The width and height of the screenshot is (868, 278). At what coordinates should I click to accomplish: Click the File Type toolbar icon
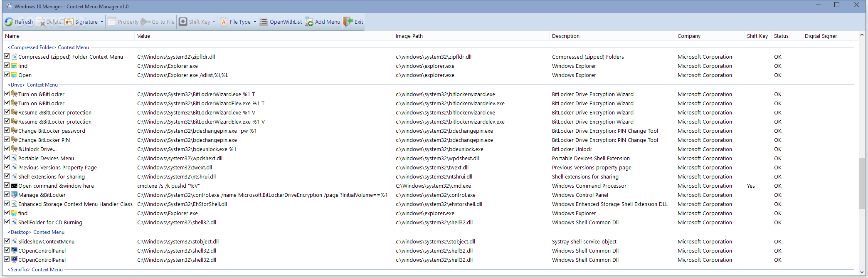224,22
